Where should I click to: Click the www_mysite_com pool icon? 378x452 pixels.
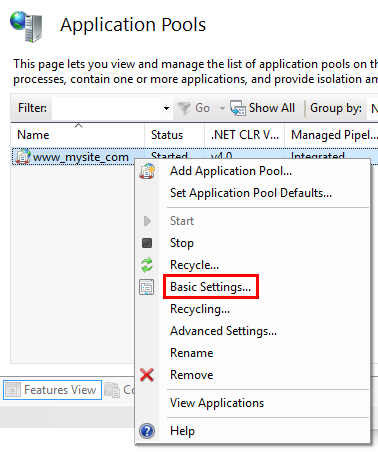(23, 156)
